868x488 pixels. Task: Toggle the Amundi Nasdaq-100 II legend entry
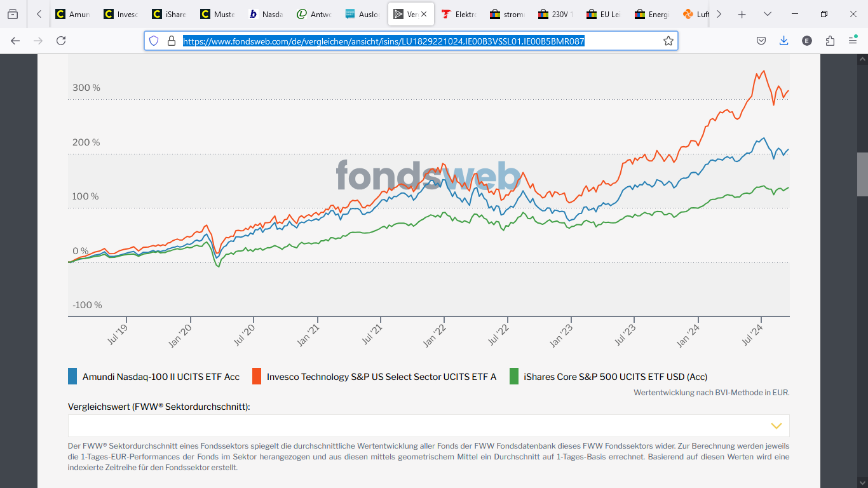154,377
